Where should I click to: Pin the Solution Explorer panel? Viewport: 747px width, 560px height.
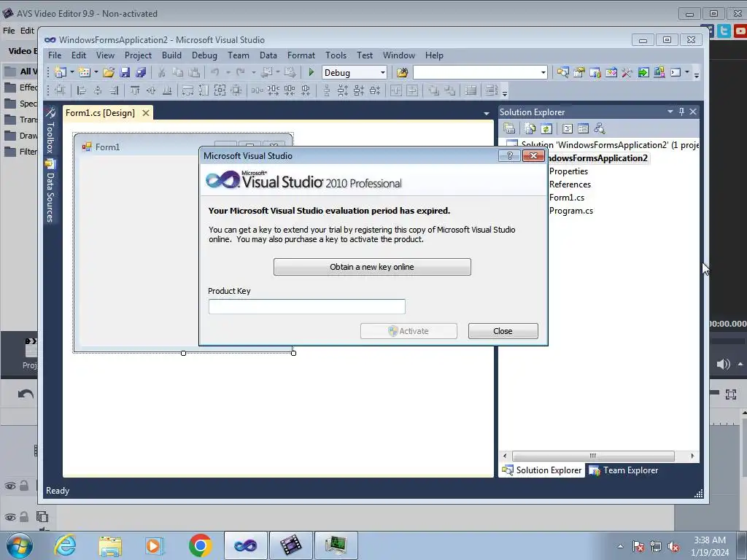681,112
